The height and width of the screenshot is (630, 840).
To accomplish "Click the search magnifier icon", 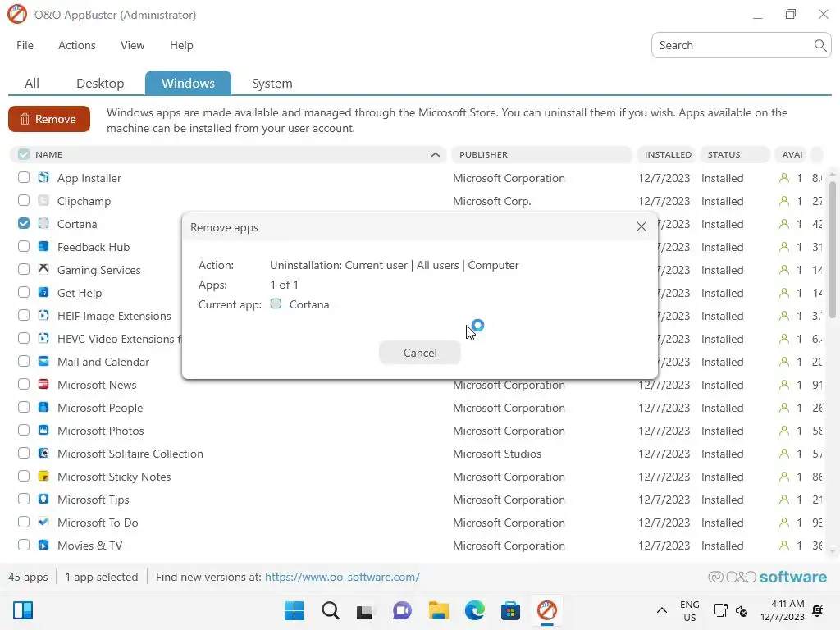I will (819, 46).
